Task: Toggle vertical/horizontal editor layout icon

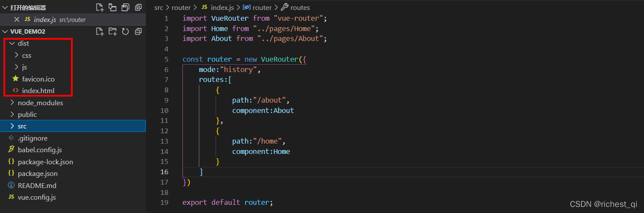Action: tap(112, 7)
